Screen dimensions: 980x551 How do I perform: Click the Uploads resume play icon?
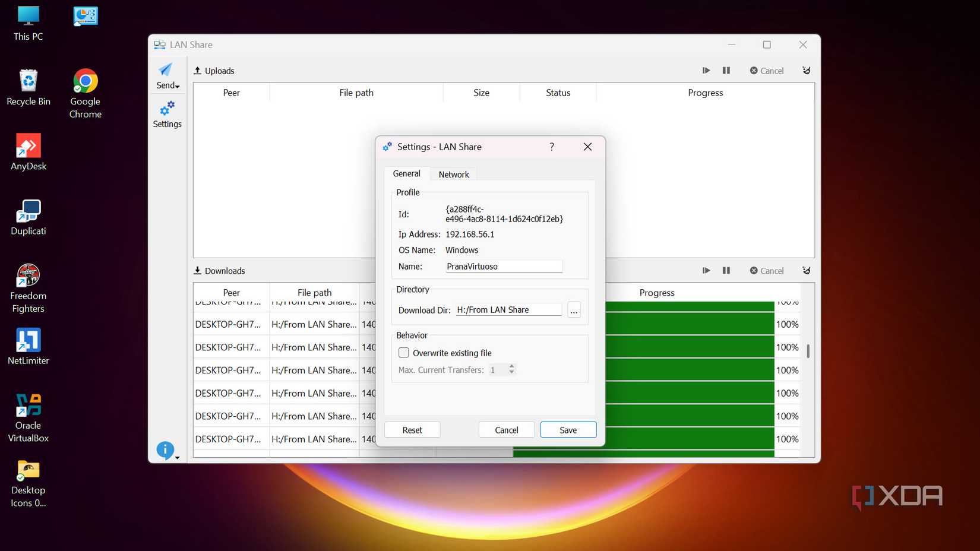pyautogui.click(x=706, y=71)
